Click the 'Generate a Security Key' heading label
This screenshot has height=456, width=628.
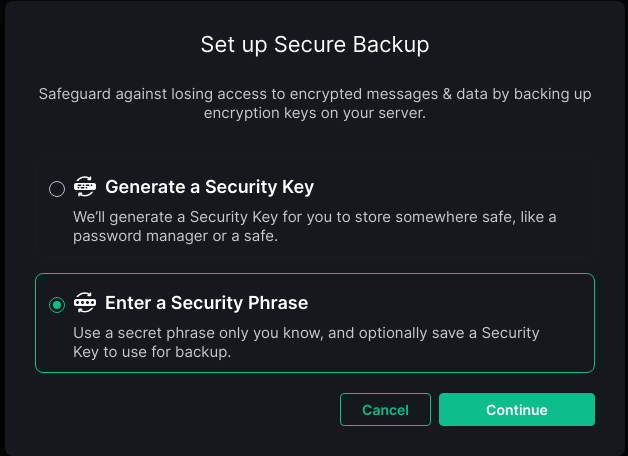pos(209,187)
